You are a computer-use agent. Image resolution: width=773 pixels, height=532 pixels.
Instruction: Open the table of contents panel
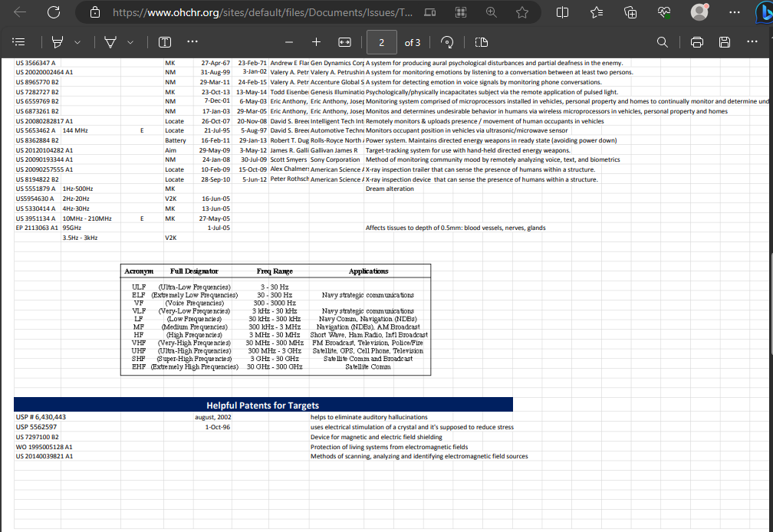tap(18, 42)
